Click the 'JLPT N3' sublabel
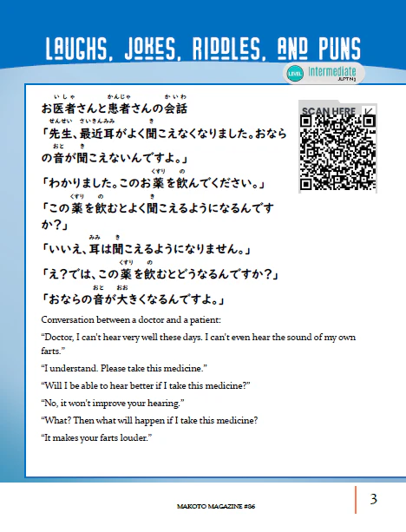The height and width of the screenshot is (532, 406). tap(347, 79)
